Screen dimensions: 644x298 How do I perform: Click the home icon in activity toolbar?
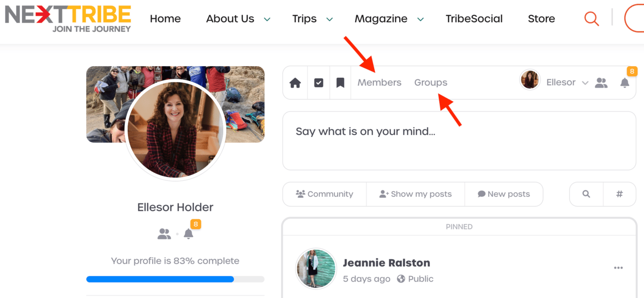295,83
